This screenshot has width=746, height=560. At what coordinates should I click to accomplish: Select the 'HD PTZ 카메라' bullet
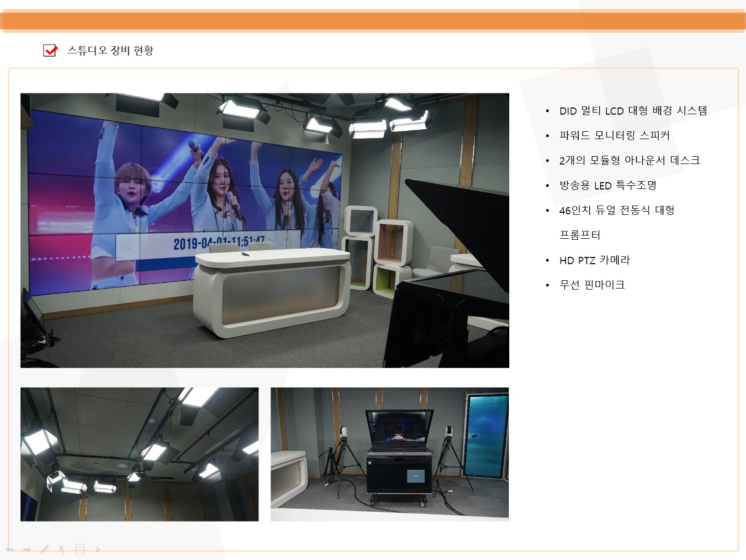point(594,260)
